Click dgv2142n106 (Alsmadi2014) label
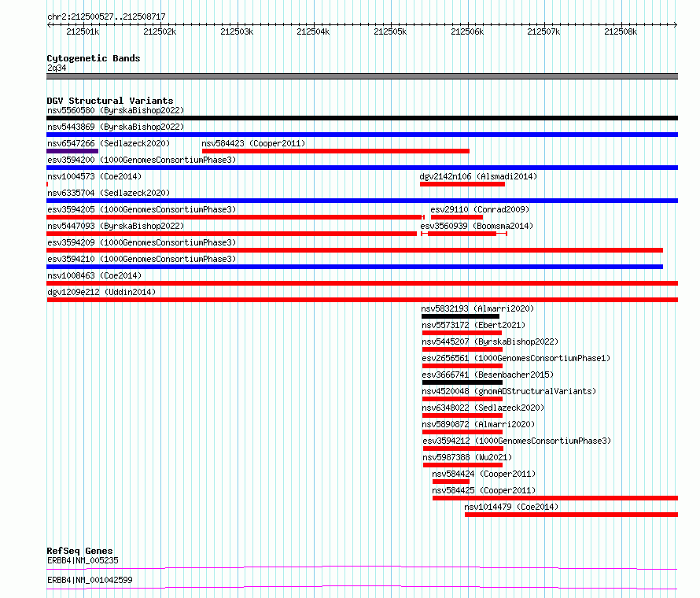This screenshot has height=598, width=700. [478, 176]
